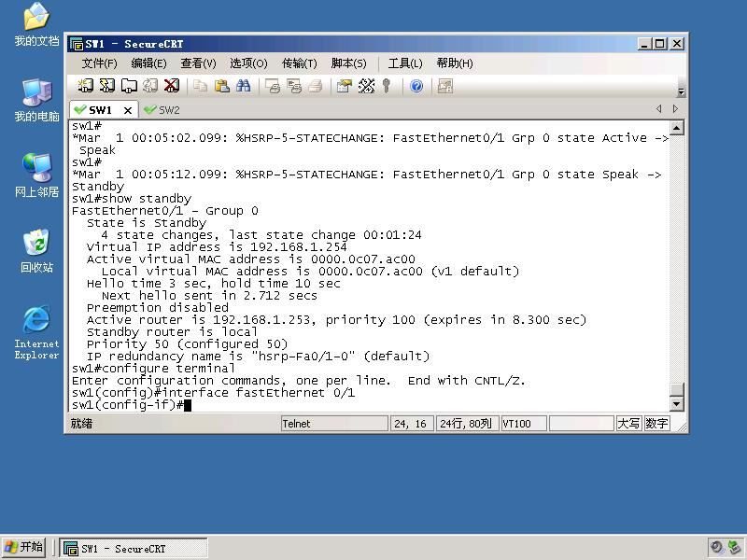Click the Find binoculars icon
Viewport: 747px width, 560px height.
(x=243, y=86)
